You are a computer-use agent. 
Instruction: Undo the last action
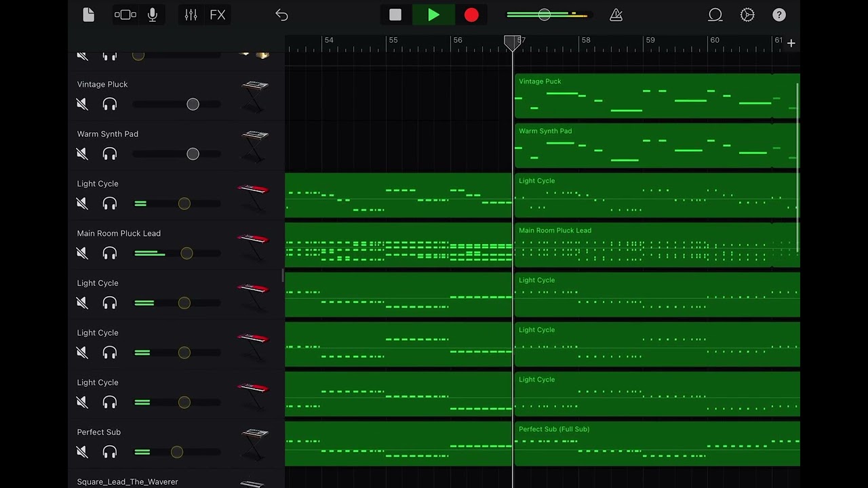[x=281, y=15]
